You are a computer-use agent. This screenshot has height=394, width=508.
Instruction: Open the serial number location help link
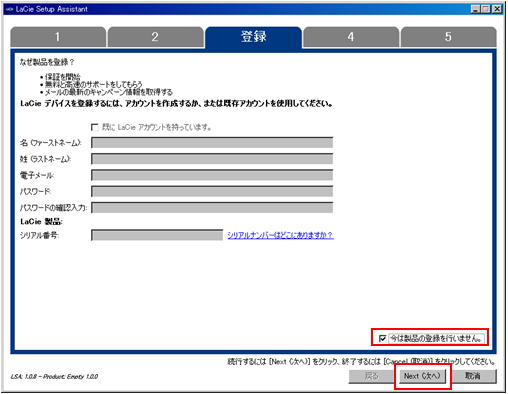(280, 235)
